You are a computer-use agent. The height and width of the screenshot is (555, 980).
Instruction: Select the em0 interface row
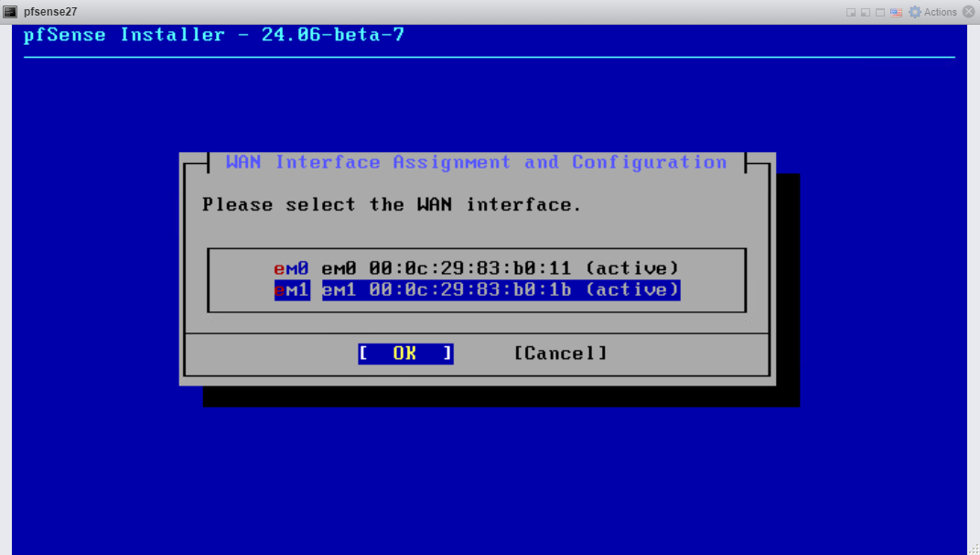click(x=476, y=268)
